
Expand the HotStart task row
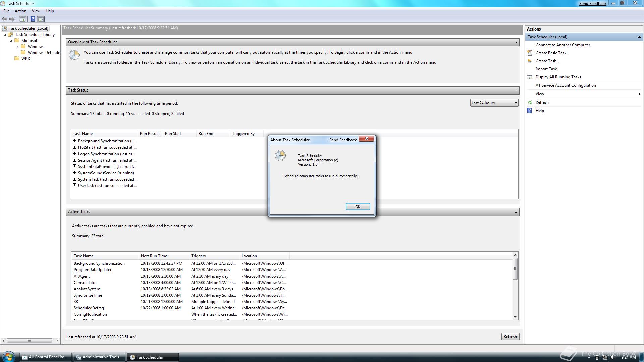[74, 147]
